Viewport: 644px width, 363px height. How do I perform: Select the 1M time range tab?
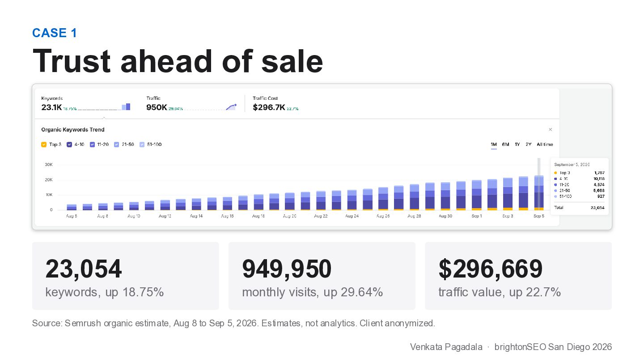point(494,145)
